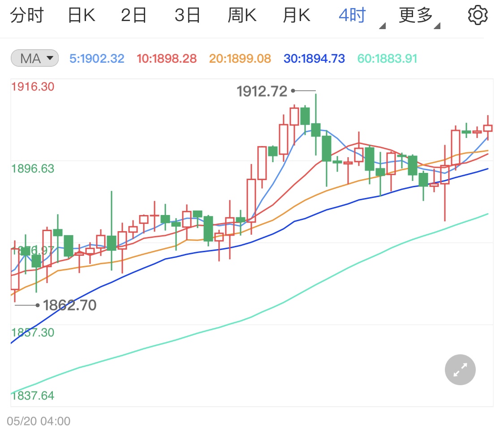Expand the 更多 options dropdown arrow
This screenshot has height=430, width=504.
point(436,26)
